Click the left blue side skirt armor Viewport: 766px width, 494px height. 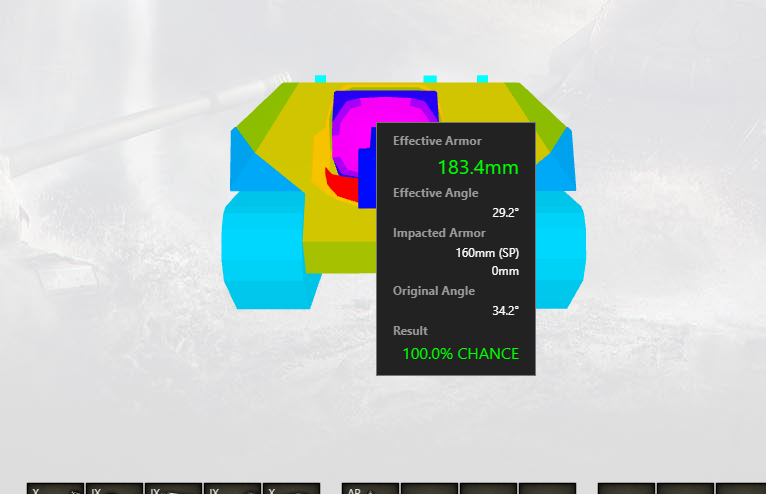259,164
